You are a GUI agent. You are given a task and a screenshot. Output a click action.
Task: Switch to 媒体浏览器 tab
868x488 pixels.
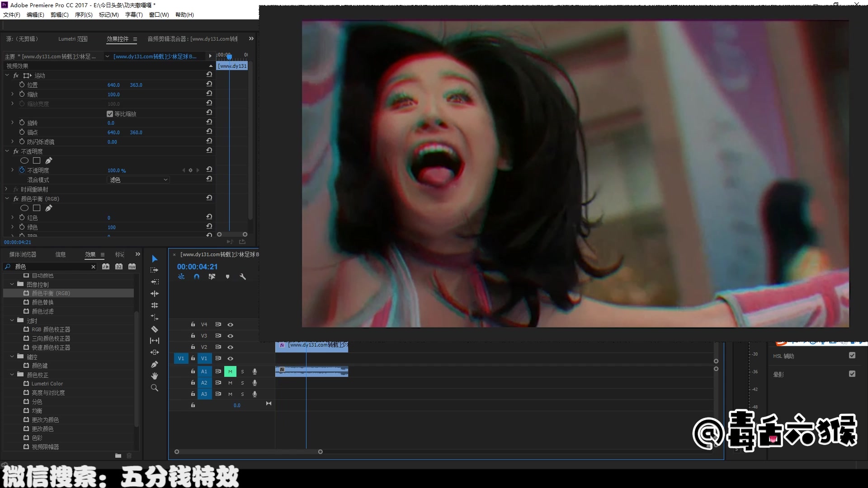[23, 254]
